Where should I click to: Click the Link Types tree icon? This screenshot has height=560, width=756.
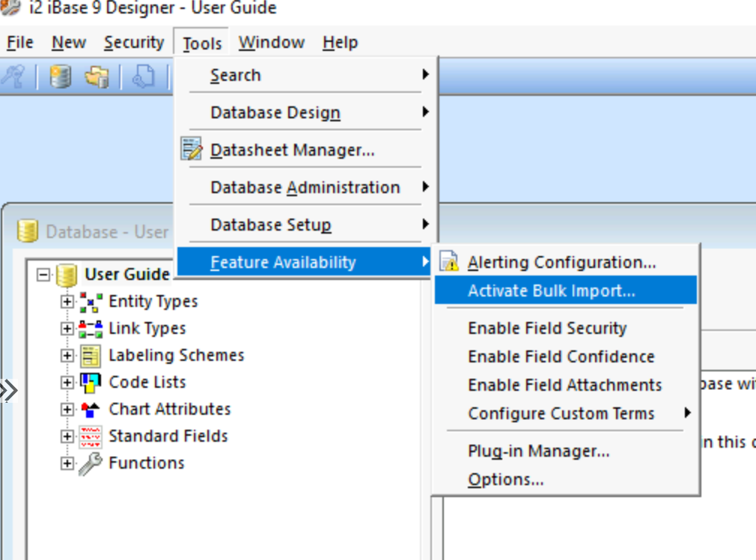91,329
